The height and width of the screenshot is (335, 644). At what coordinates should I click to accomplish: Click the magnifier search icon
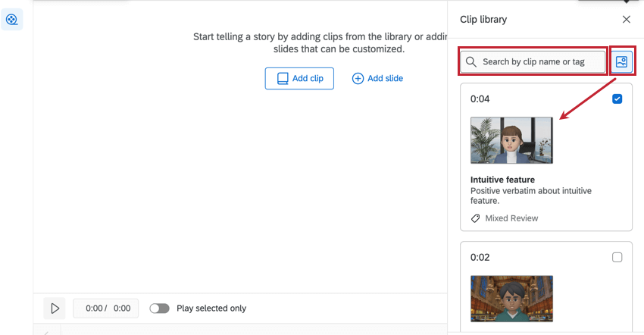(471, 62)
